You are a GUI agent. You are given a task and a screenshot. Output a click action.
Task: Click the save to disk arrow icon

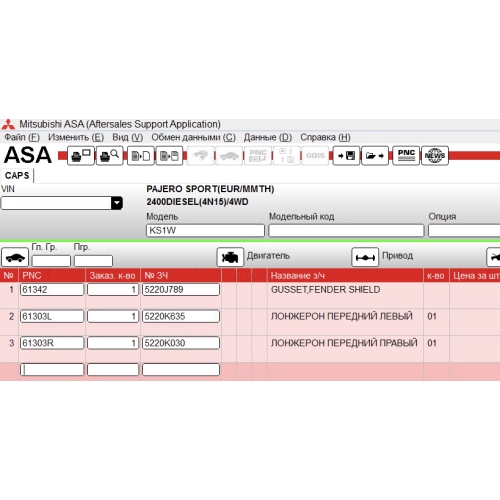346,156
